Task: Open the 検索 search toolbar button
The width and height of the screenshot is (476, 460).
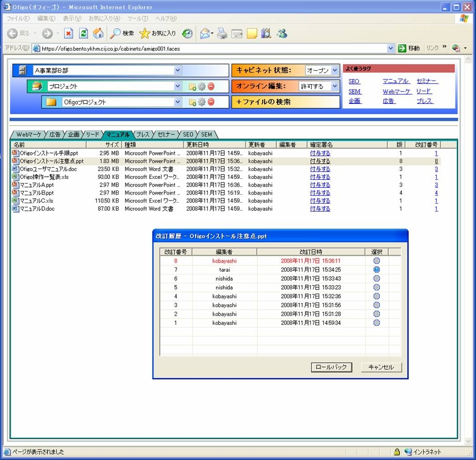Action: (122, 34)
